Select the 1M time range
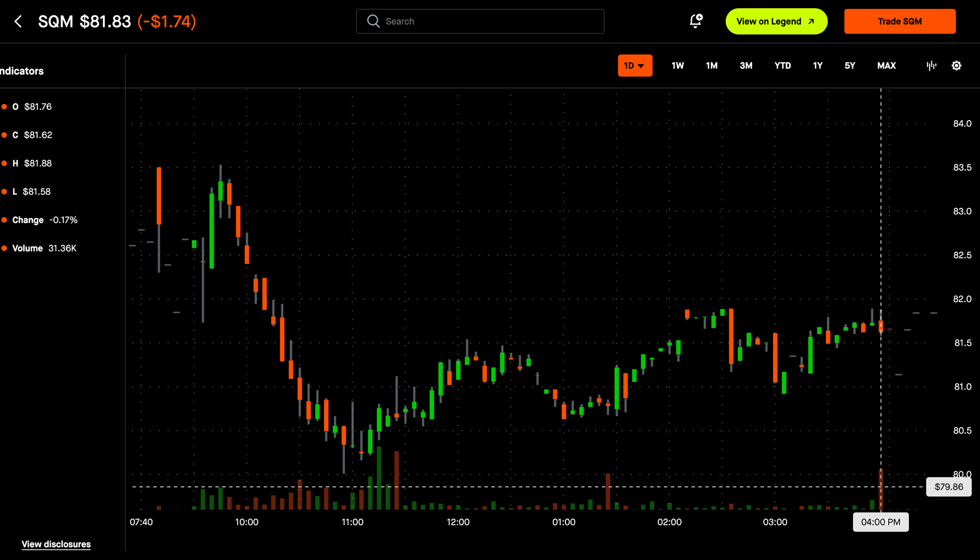Image resolution: width=980 pixels, height=560 pixels. 711,66
